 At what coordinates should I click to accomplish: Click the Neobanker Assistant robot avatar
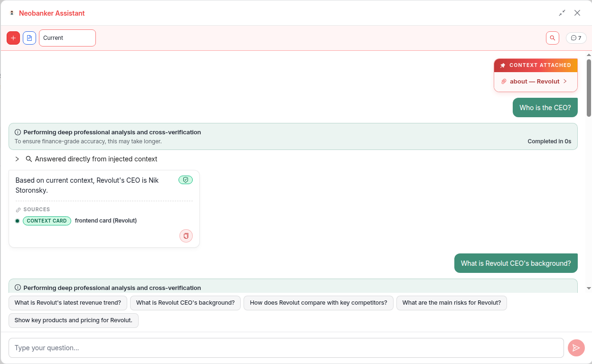tap(10, 13)
